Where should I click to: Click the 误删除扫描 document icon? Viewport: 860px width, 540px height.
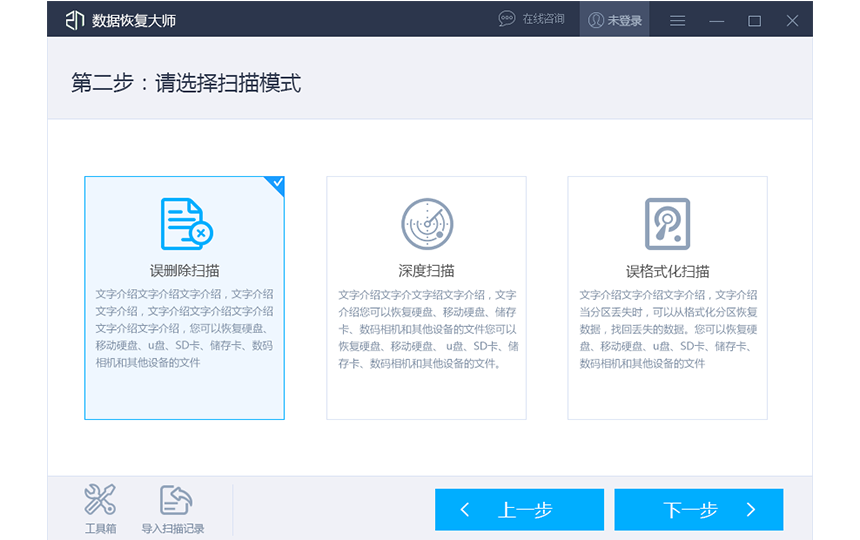point(185,224)
